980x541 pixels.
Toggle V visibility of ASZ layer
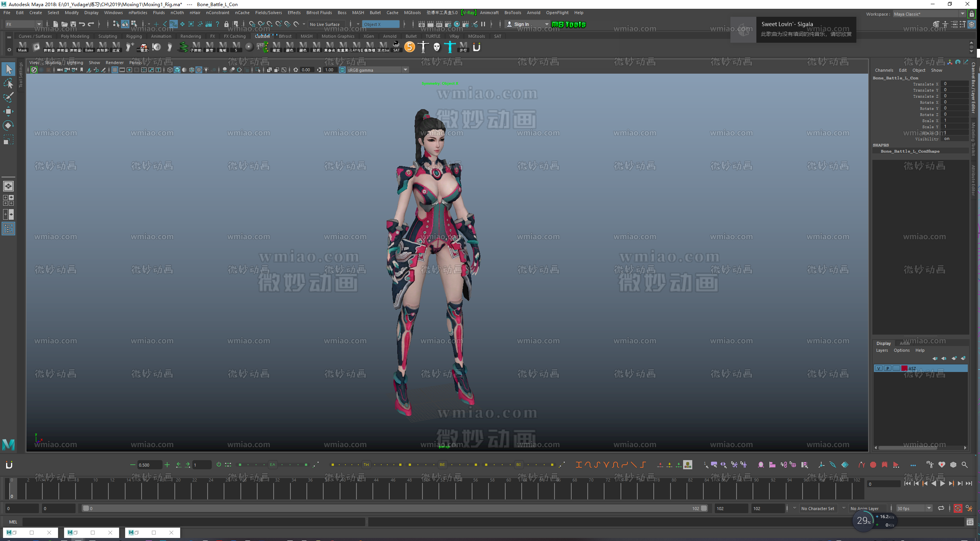point(879,368)
